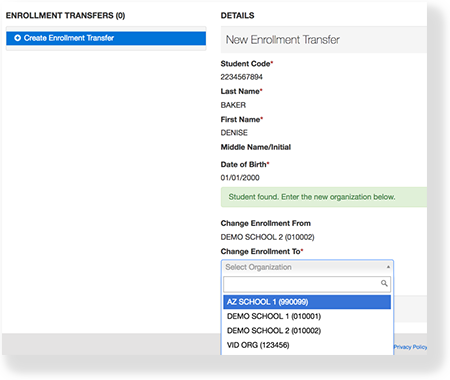Screen dimensions: 450x380
Task: Click the Middle Name/Initial label
Action: point(256,147)
